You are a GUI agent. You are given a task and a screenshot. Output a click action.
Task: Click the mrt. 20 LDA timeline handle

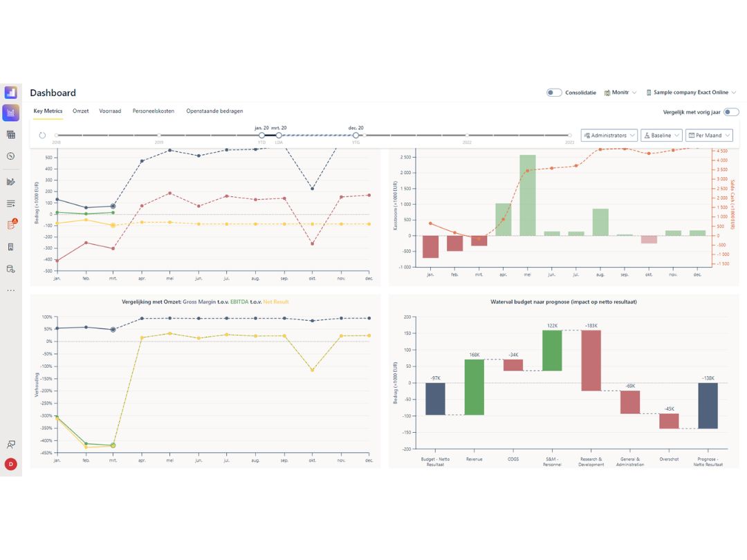tap(279, 136)
